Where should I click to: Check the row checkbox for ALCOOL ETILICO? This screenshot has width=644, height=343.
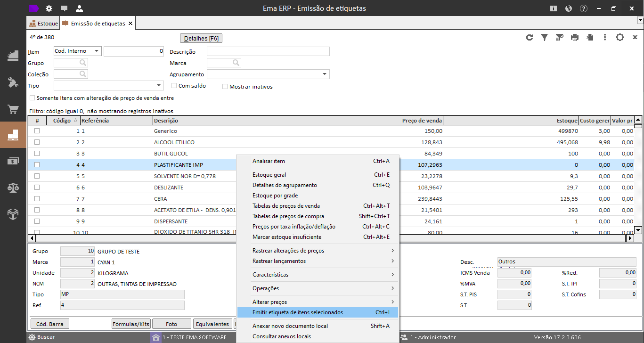[x=37, y=142]
